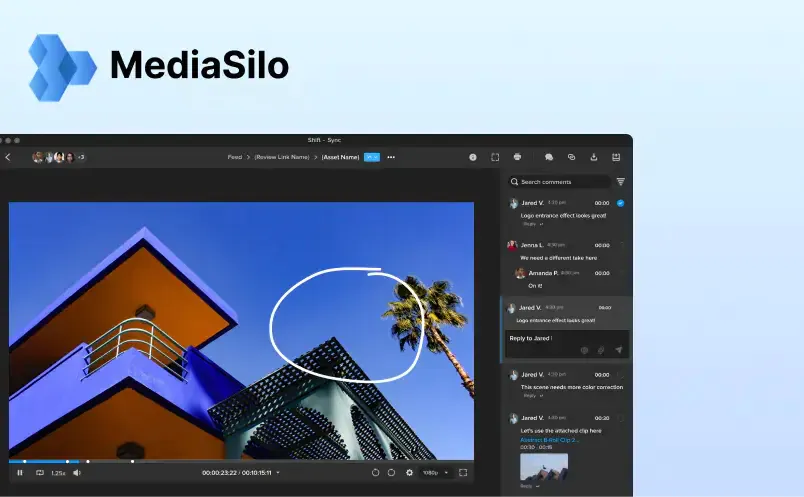
Task: Toggle the comments panel speech bubble icon
Action: click(549, 157)
